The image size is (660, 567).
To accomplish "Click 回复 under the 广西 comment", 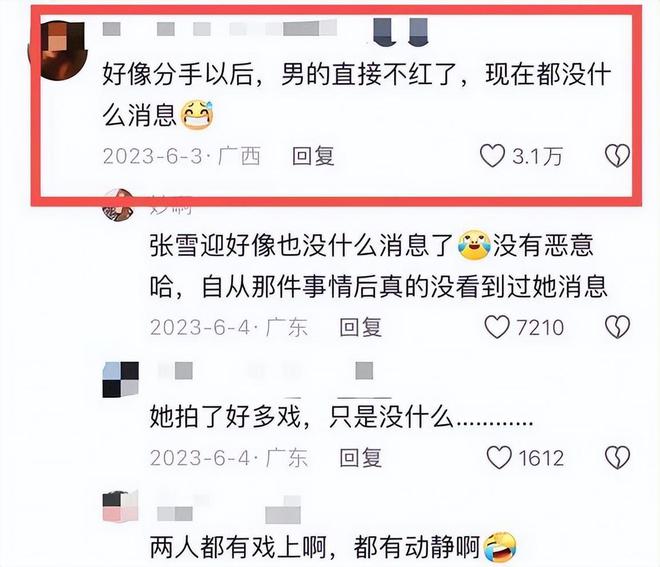I will click(x=313, y=156).
